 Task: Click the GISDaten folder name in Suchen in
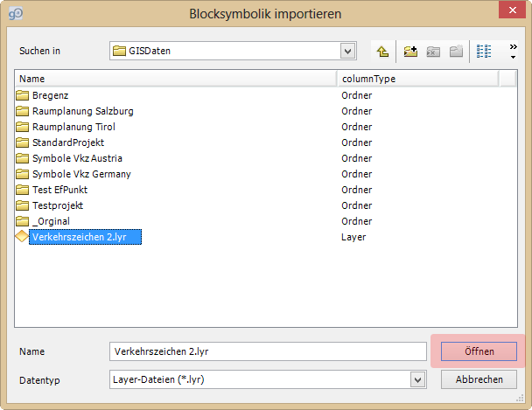coord(150,51)
